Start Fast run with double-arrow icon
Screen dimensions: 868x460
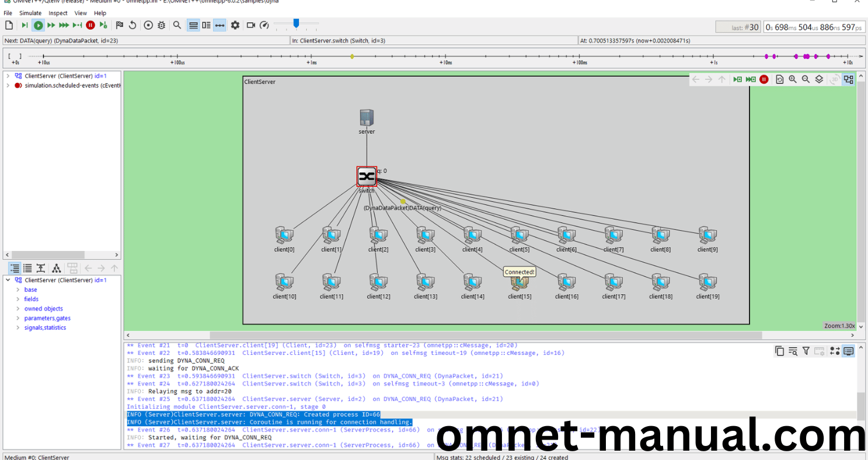pos(51,25)
